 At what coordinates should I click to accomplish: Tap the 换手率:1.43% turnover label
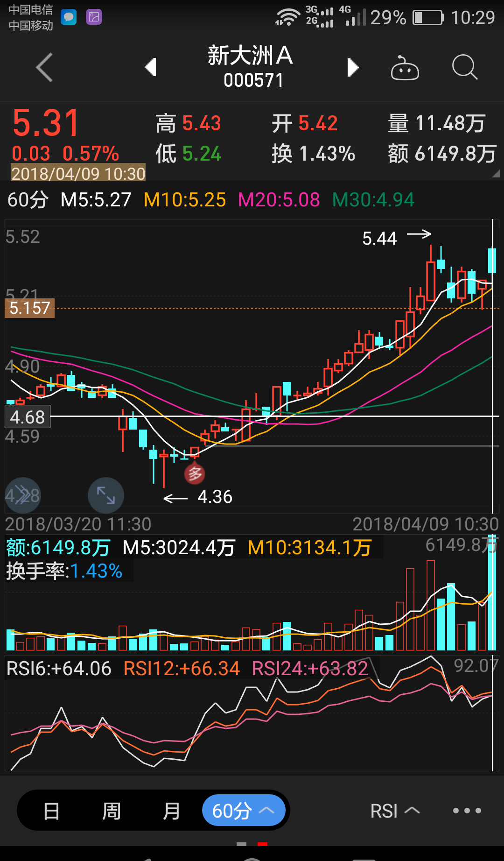64,571
